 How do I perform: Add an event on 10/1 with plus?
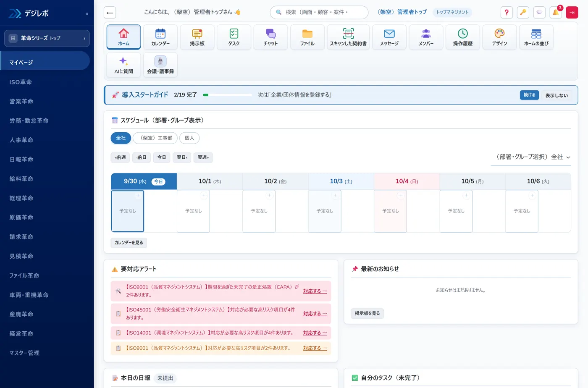204,195
